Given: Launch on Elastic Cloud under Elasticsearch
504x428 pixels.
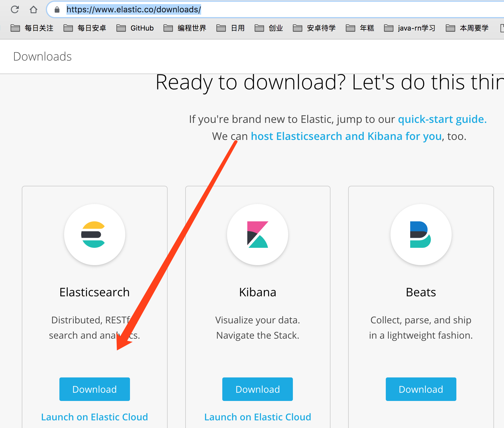Looking at the screenshot, I should point(94,417).
